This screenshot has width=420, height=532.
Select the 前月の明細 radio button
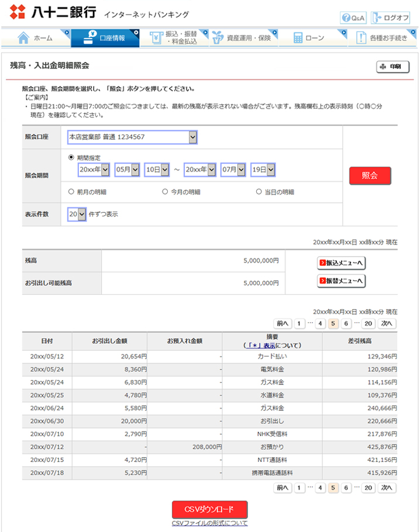[71, 192]
